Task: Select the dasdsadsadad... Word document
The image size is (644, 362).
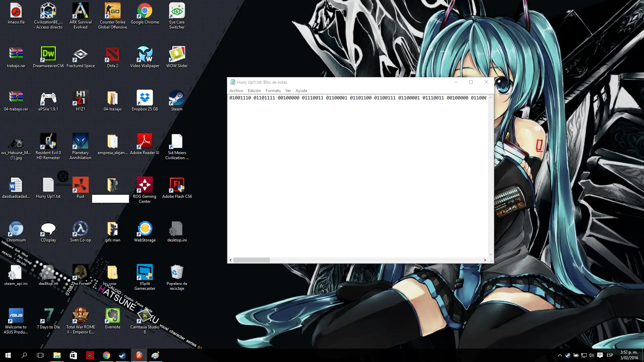Action: coord(16,188)
